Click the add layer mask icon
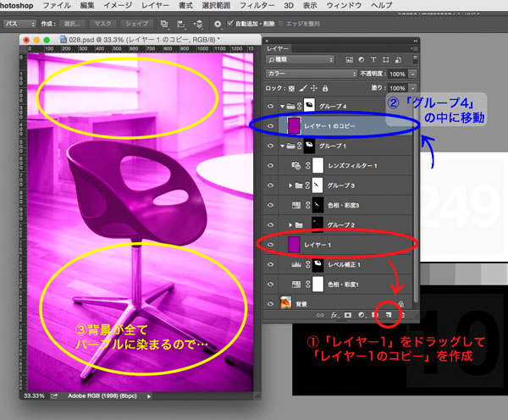 [x=349, y=314]
